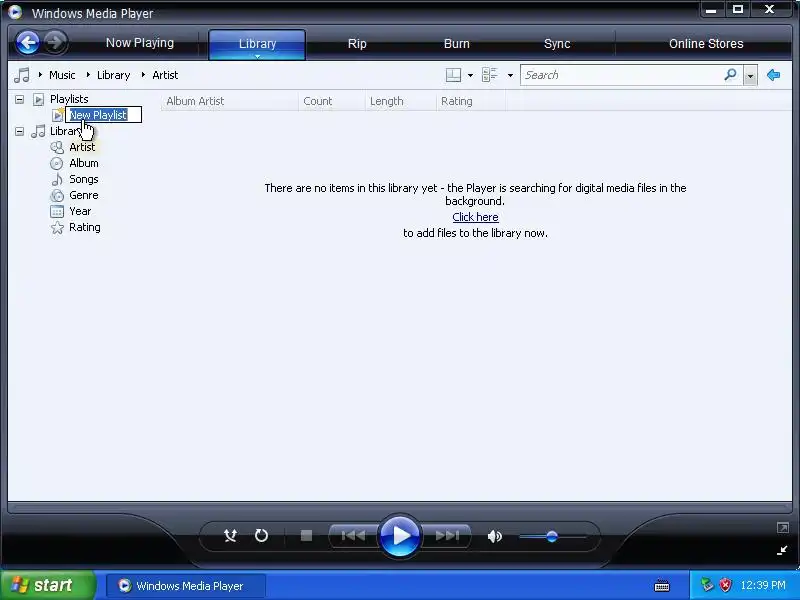Sort by Rating column header
Viewport: 800px width, 600px height.
(x=470, y=101)
